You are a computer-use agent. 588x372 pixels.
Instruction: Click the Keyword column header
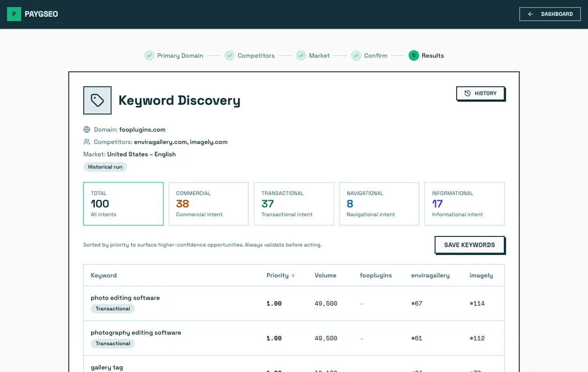[x=104, y=276]
